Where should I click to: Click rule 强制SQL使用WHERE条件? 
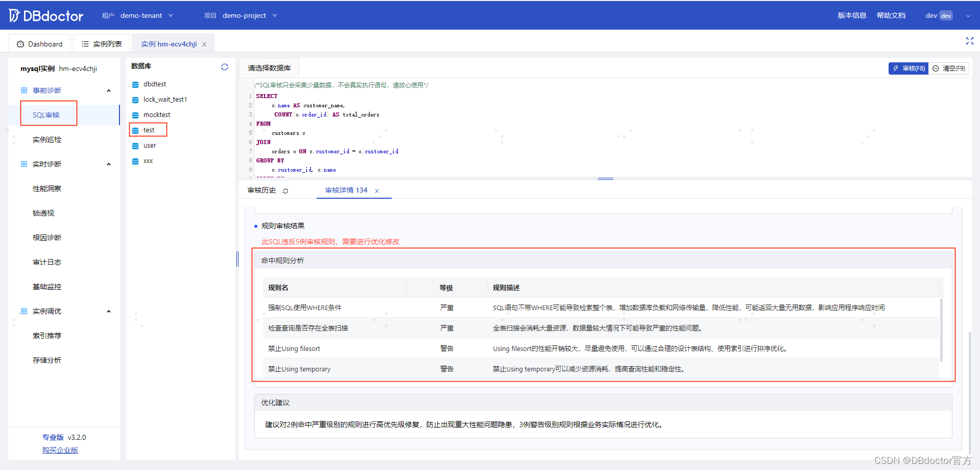point(305,308)
